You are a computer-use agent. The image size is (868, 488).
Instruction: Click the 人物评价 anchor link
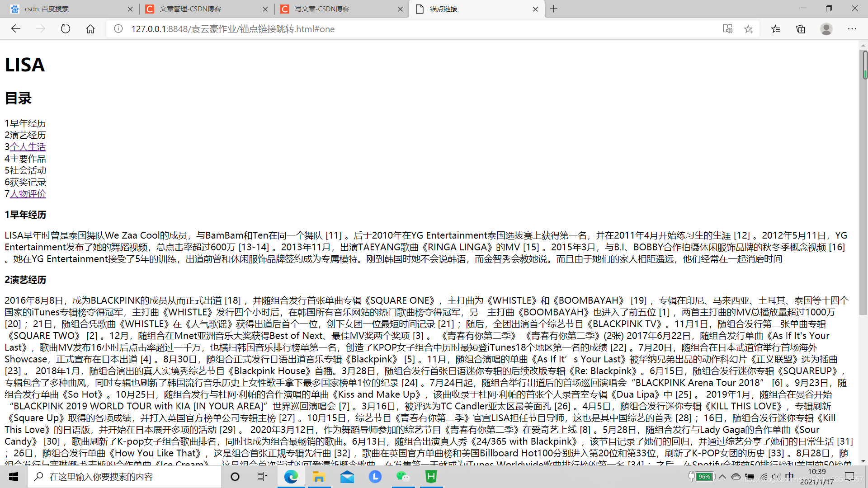28,194
